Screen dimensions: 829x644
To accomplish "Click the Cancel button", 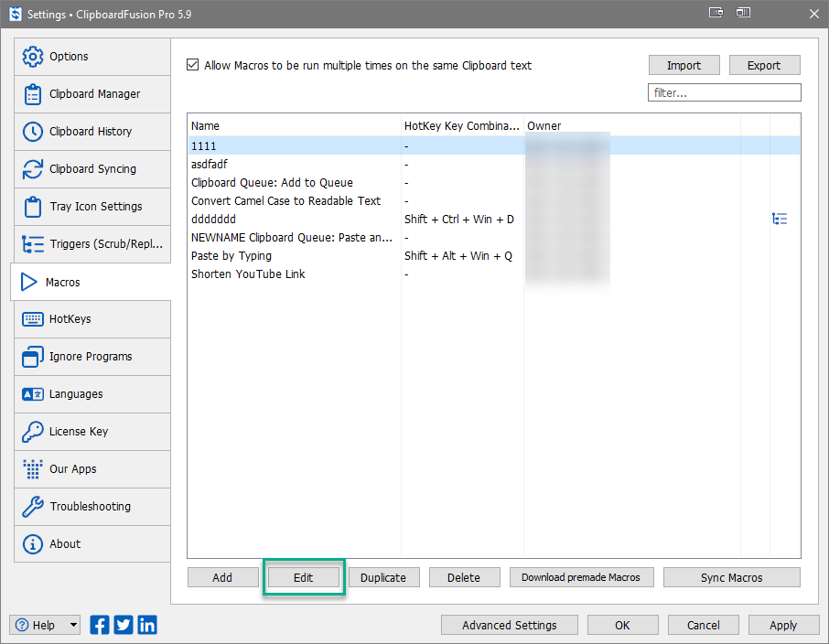I will click(x=704, y=625).
